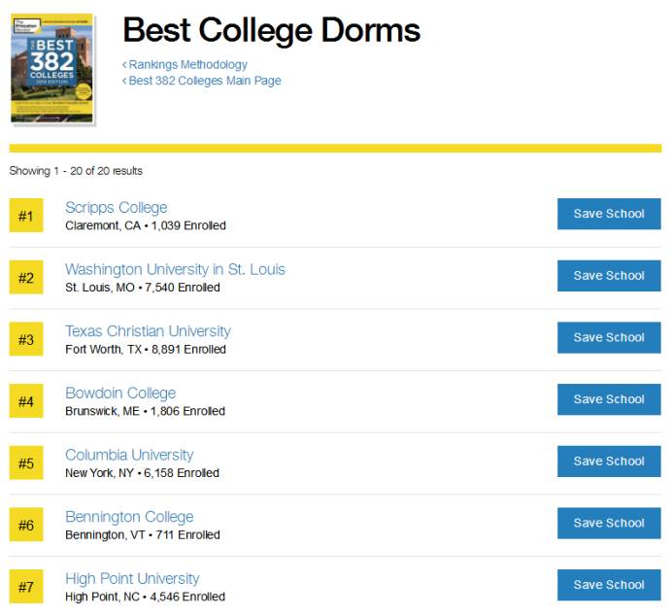Viewport: 672px width, 616px height.
Task: View Texas Christian University details
Action: [148, 331]
